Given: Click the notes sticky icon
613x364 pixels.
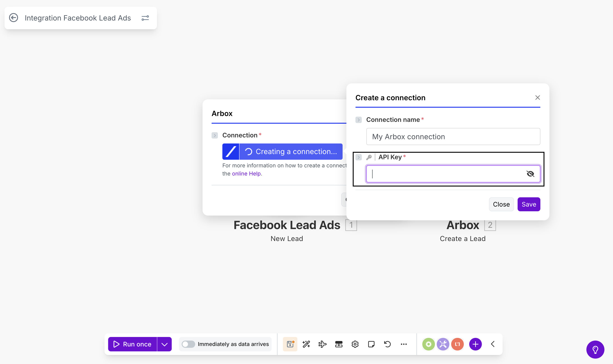Looking at the screenshot, I should click(371, 344).
